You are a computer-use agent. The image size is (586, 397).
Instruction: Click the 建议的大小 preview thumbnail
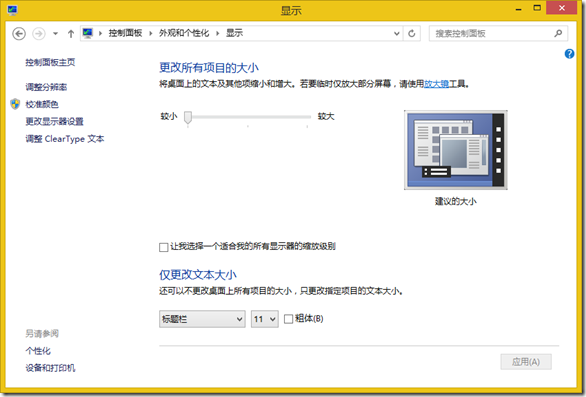click(456, 150)
